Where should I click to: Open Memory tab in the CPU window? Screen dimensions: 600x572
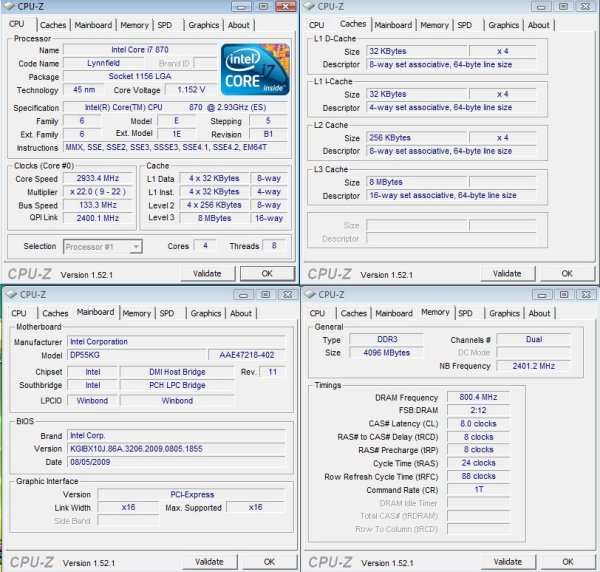pos(134,25)
